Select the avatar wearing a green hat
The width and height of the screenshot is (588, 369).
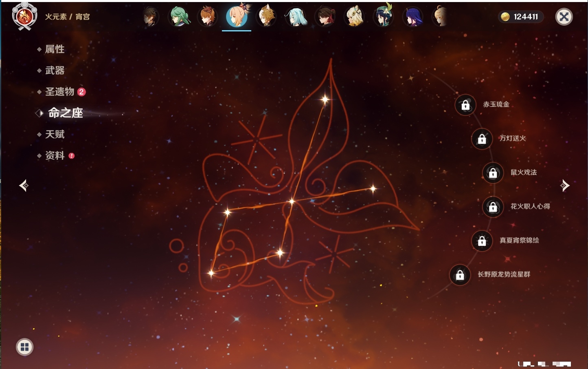click(x=384, y=16)
